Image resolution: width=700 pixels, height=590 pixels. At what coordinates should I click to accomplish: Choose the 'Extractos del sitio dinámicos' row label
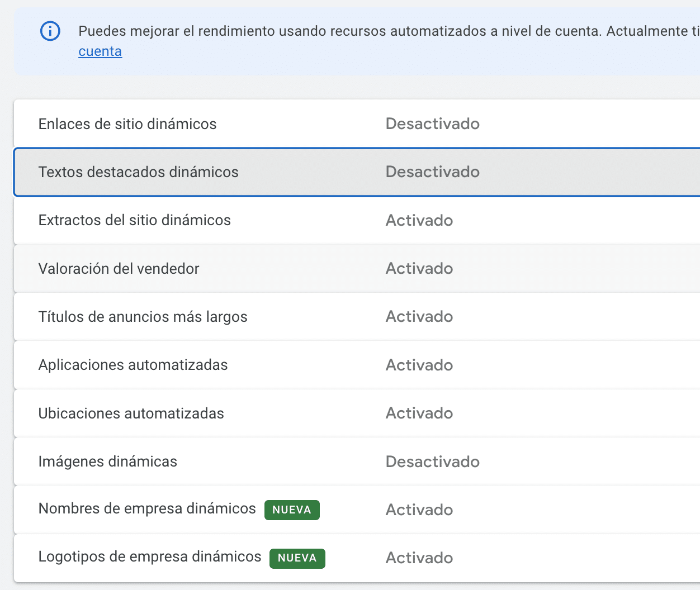(x=134, y=220)
